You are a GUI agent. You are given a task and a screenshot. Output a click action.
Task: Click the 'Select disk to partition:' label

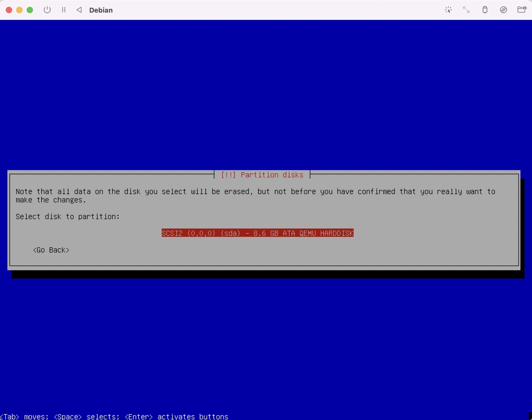[x=68, y=217]
